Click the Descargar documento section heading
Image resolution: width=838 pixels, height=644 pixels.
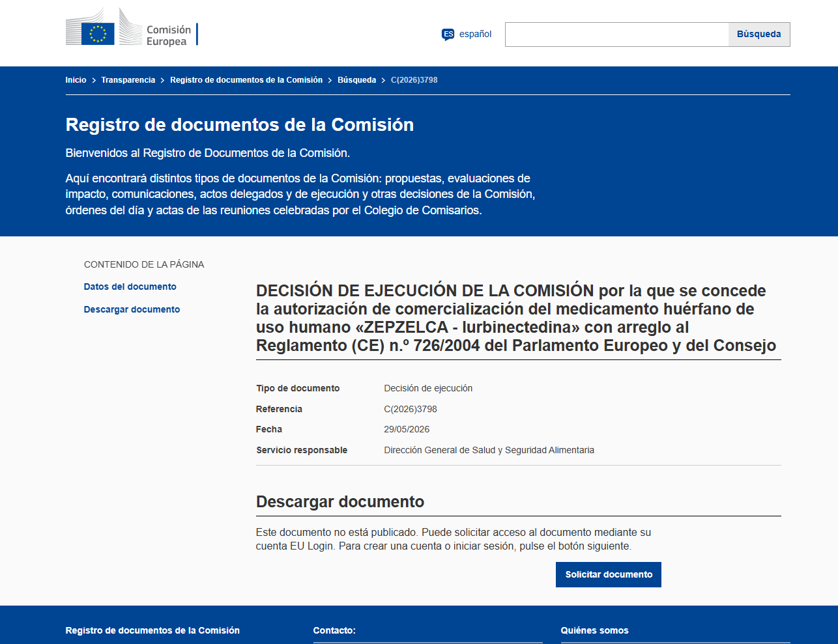[340, 501]
